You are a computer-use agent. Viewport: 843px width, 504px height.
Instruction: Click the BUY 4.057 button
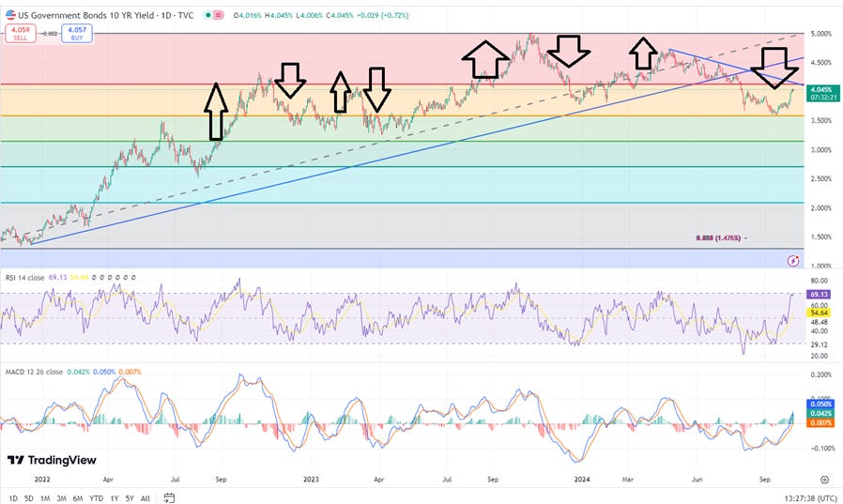[77, 33]
